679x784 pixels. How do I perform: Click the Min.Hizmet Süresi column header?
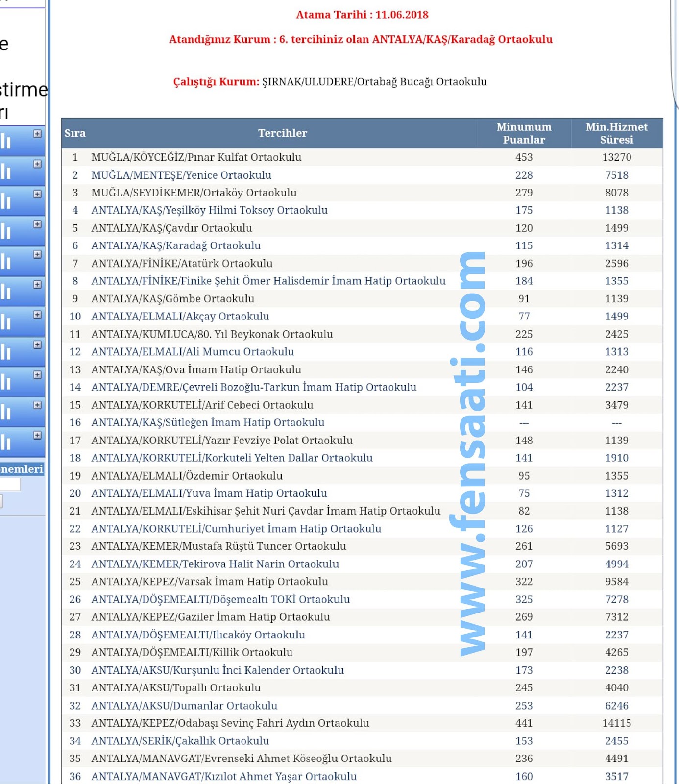tap(616, 133)
